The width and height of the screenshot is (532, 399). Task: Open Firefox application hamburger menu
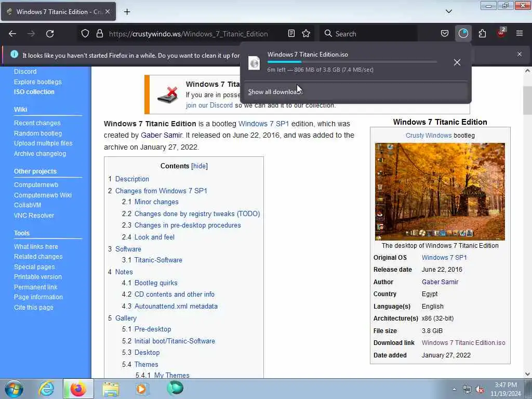(520, 33)
